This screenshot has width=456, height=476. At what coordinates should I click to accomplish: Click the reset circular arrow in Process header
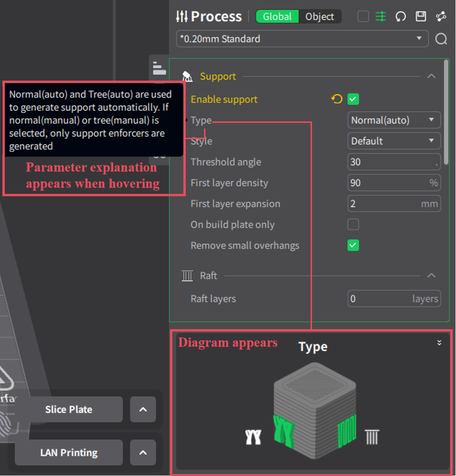point(401,17)
